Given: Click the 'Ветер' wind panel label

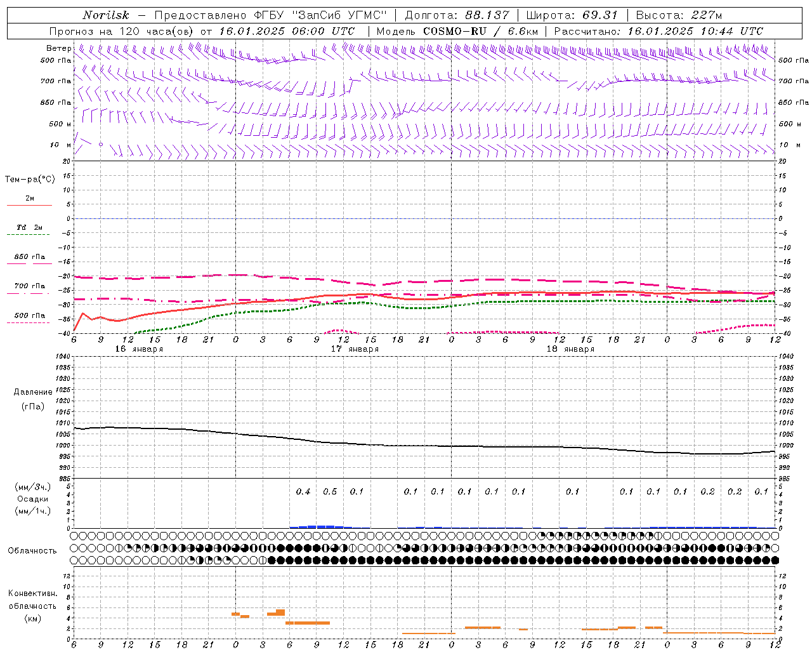Looking at the screenshot, I should click(x=59, y=48).
